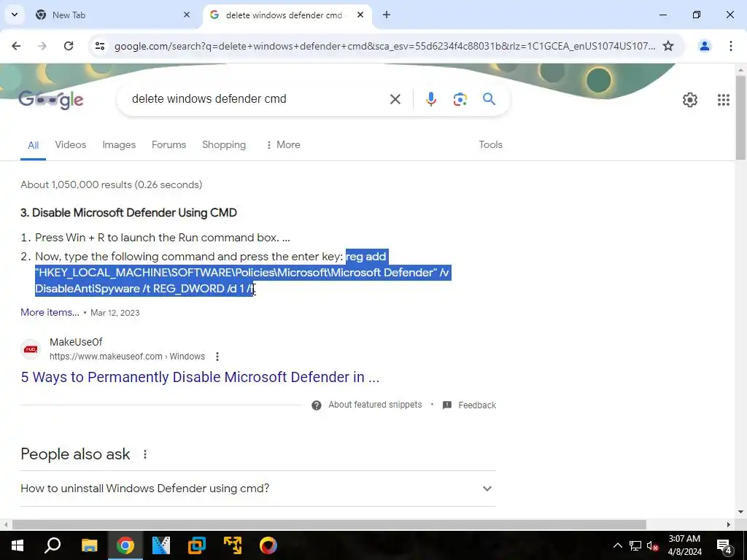
Task: Open MakeUseOf result options menu
Action: coord(217,356)
